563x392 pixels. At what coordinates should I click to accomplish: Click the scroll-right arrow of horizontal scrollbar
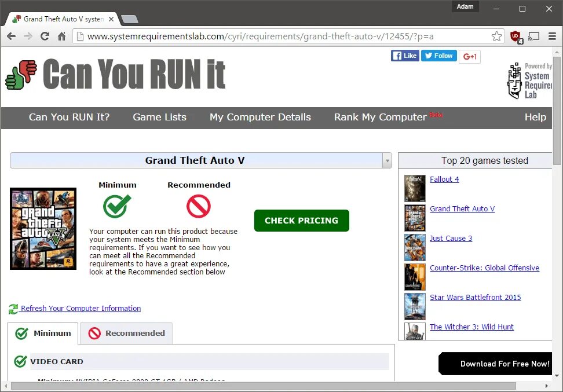[x=547, y=386]
